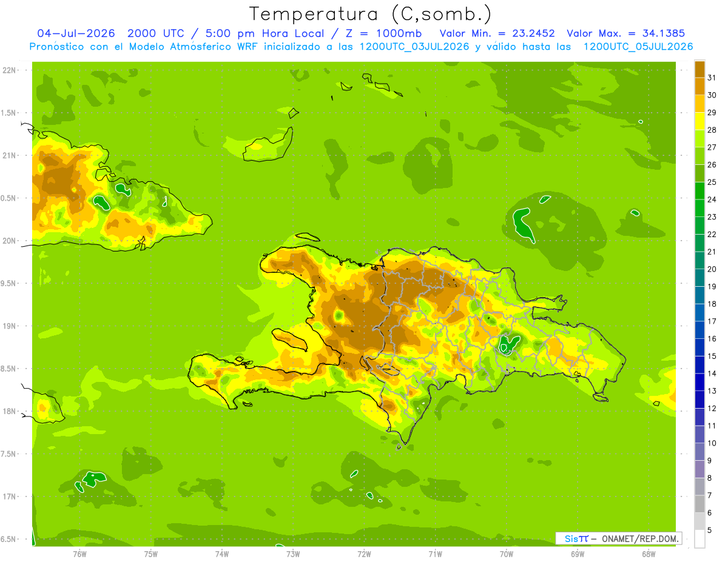Click the legend color band between 24 and 25

coord(699,191)
